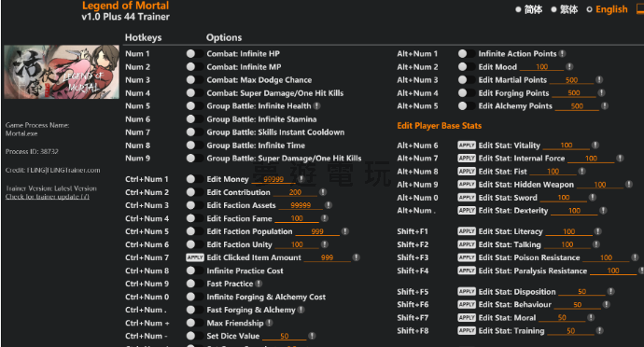Viewport: 644px width, 347px height.
Task: Click info icon beside Edit Faction Assets
Action: pyautogui.click(x=329, y=205)
